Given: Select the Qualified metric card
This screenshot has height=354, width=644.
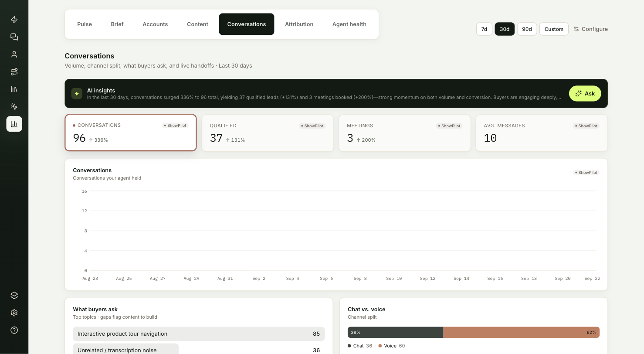Looking at the screenshot, I should point(268,133).
